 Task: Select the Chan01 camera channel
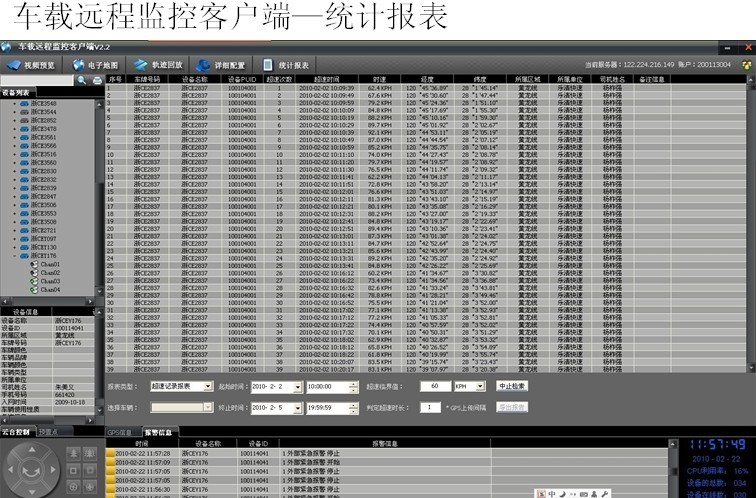coord(49,265)
